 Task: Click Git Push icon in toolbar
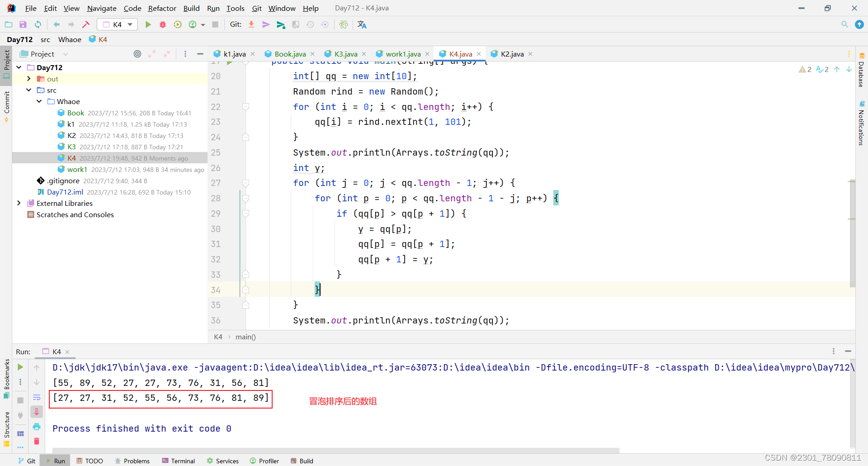[x=281, y=24]
